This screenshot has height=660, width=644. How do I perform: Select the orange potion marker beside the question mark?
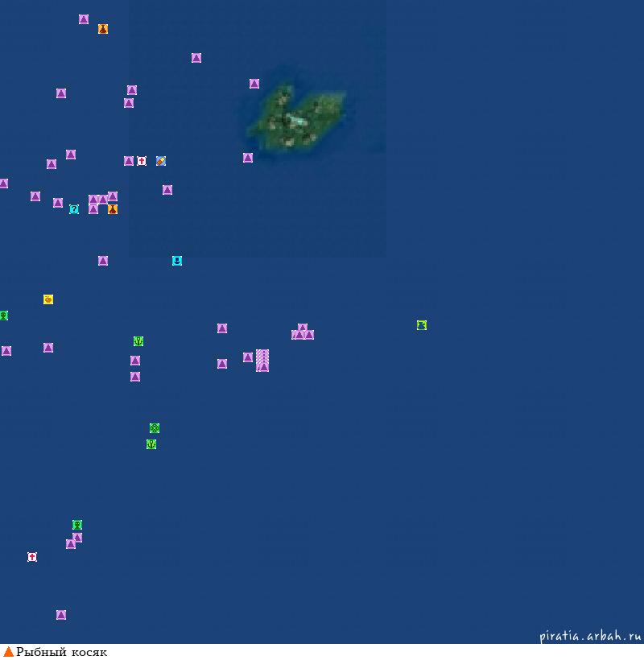pos(113,209)
